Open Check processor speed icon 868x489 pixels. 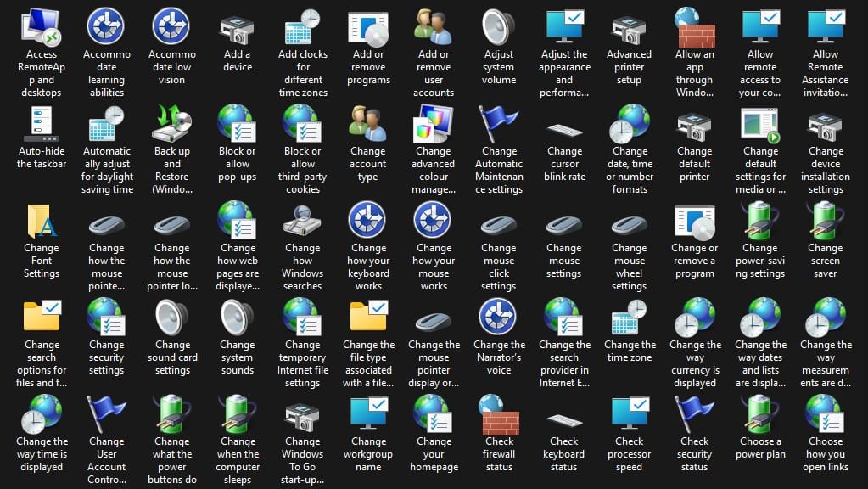pos(630,413)
